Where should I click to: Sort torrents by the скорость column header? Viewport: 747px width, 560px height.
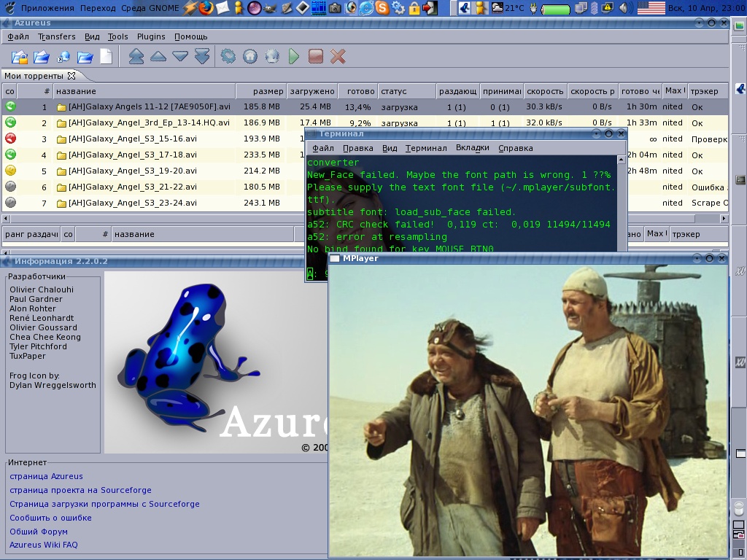pyautogui.click(x=546, y=91)
